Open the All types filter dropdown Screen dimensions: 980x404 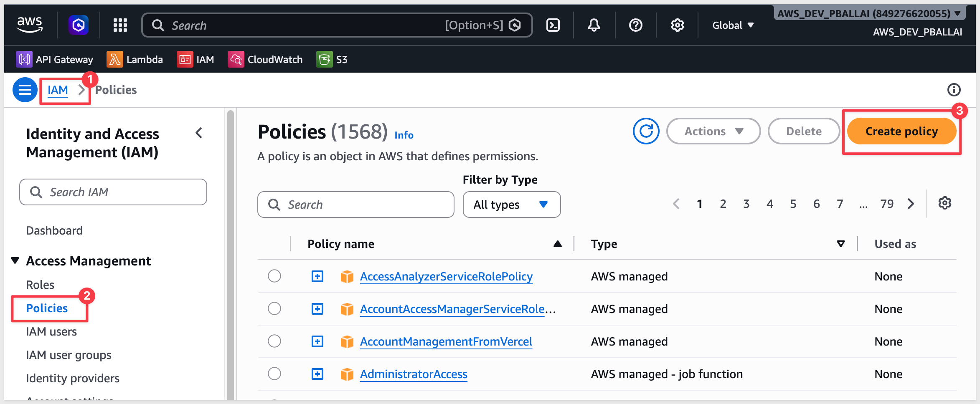pyautogui.click(x=512, y=205)
